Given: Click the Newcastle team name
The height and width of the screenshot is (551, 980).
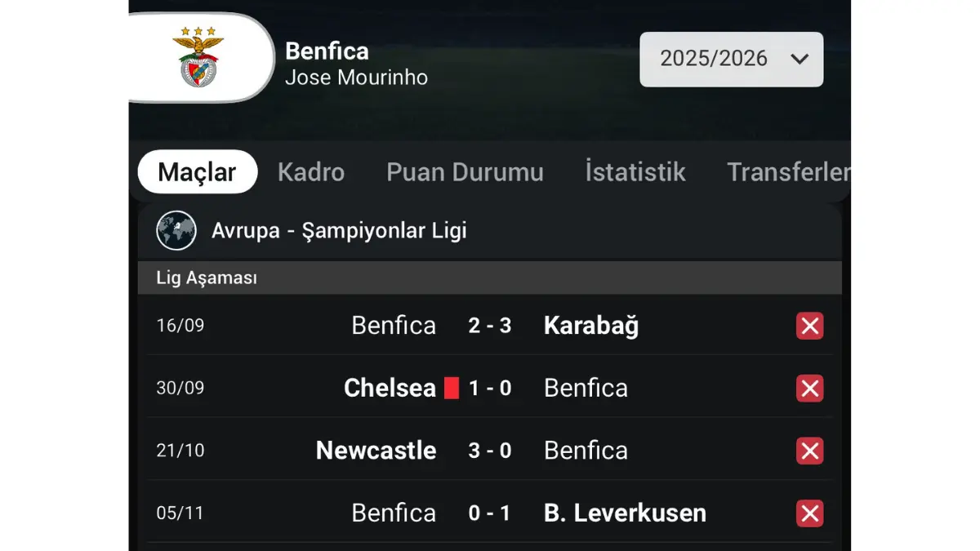Looking at the screenshot, I should coord(376,451).
